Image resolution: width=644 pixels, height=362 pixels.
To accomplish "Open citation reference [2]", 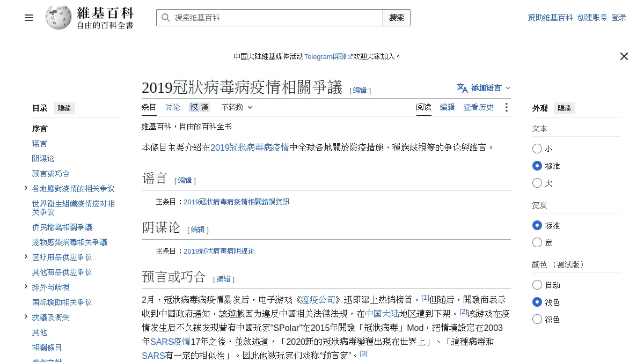I will pos(463,312).
